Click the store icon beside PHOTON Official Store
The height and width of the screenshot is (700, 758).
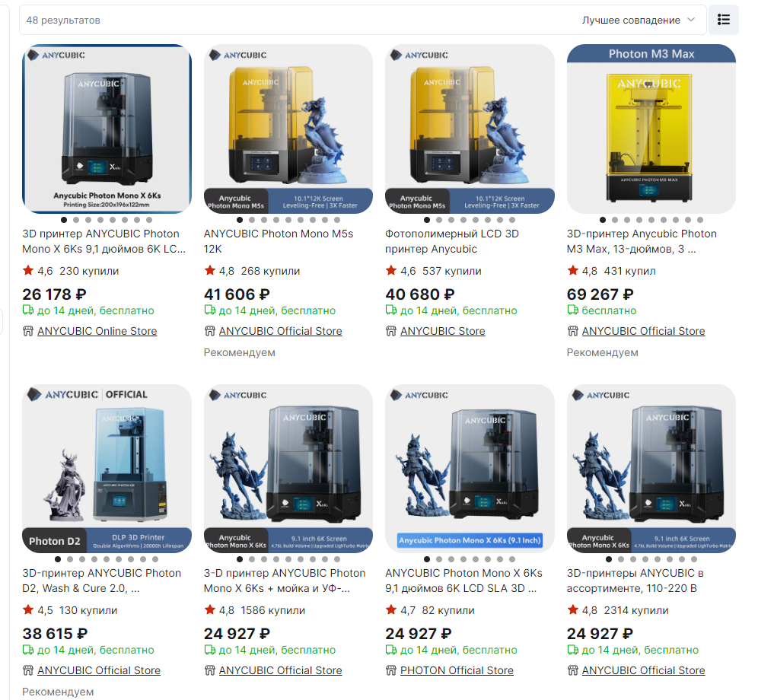[x=391, y=670]
